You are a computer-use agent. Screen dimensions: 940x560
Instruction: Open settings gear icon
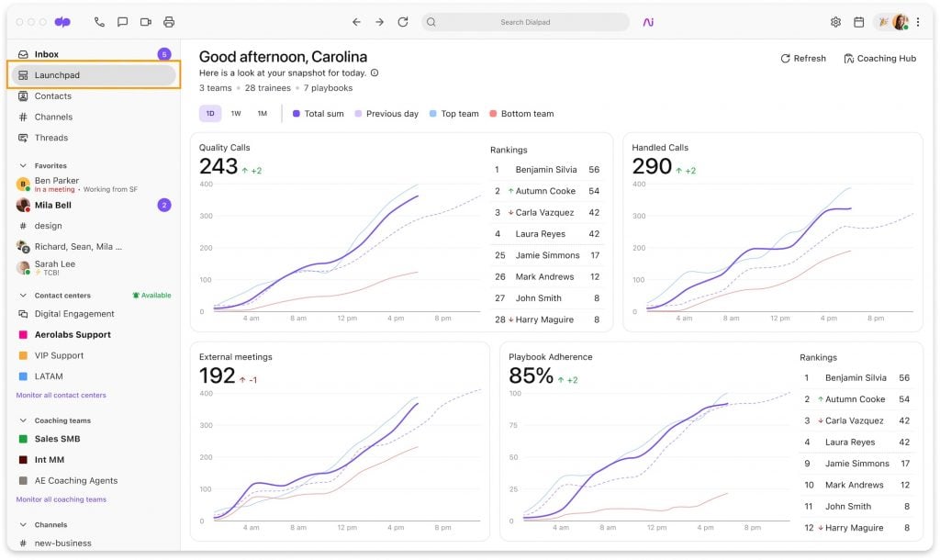tap(835, 22)
